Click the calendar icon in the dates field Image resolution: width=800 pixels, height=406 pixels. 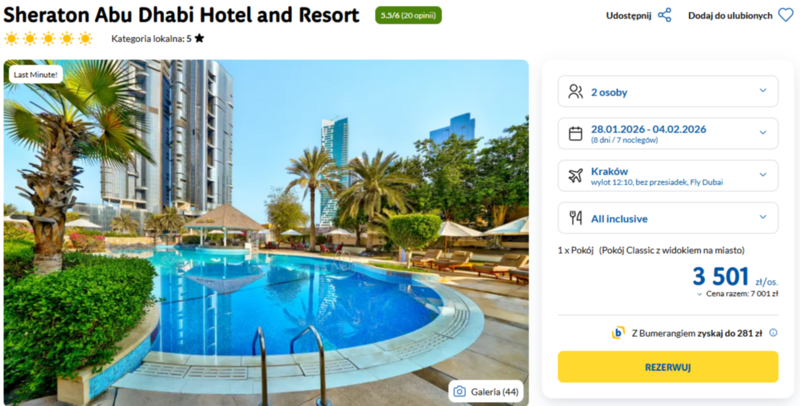576,134
